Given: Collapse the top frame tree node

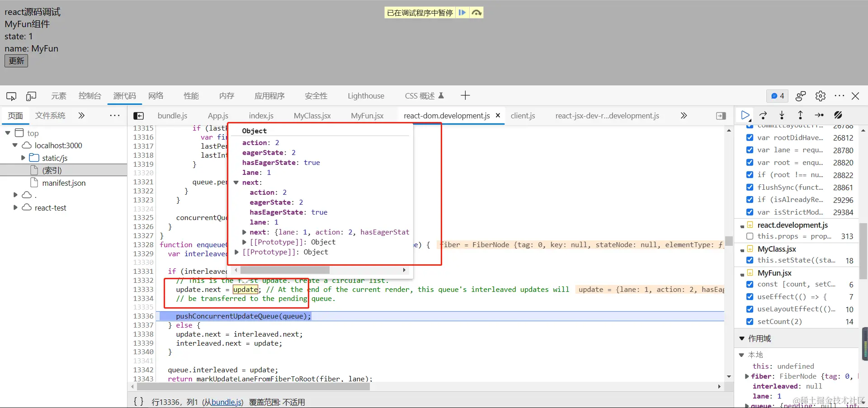Looking at the screenshot, I should pos(8,133).
